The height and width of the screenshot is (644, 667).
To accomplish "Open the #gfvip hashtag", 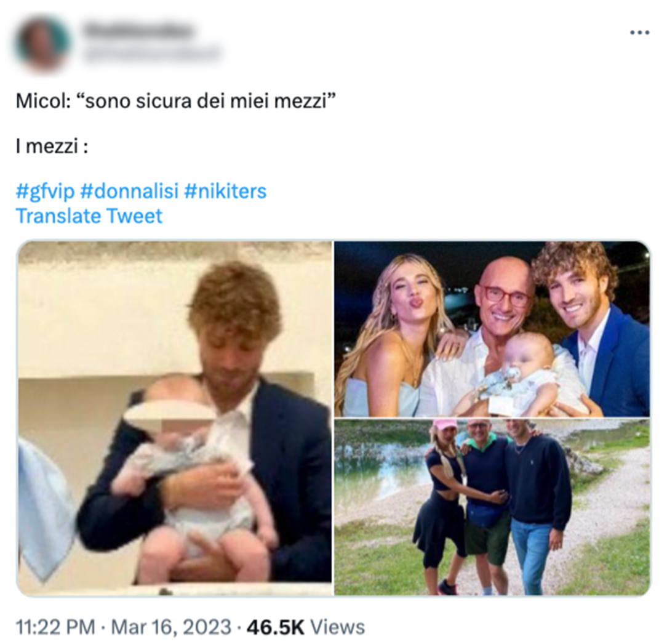I will click(x=45, y=191).
